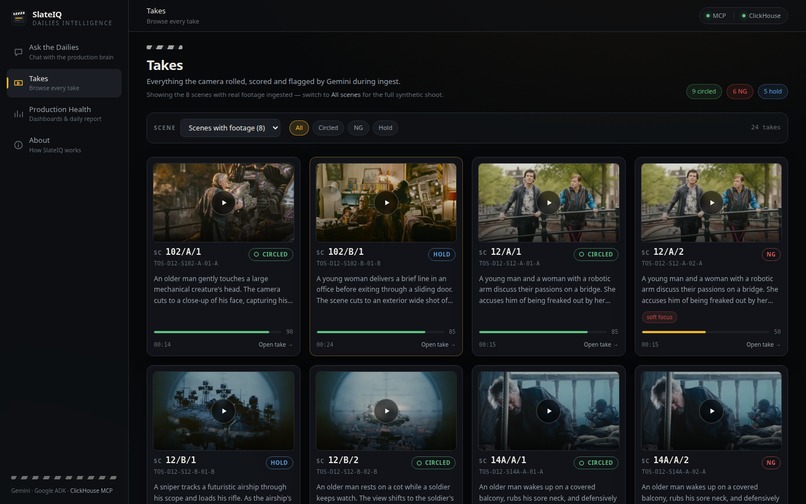This screenshot has height=504, width=806.
Task: Click take ID T05-D12-S102-A-01-A
Action: coord(186,263)
